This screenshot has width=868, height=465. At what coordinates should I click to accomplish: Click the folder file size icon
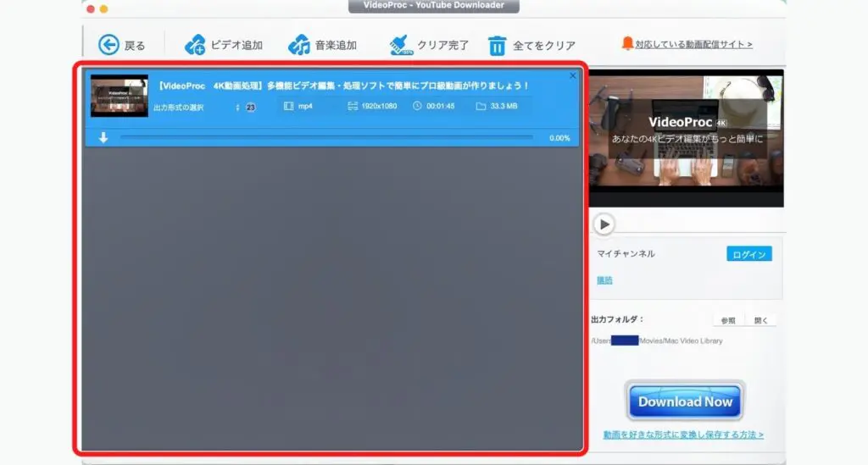click(481, 106)
